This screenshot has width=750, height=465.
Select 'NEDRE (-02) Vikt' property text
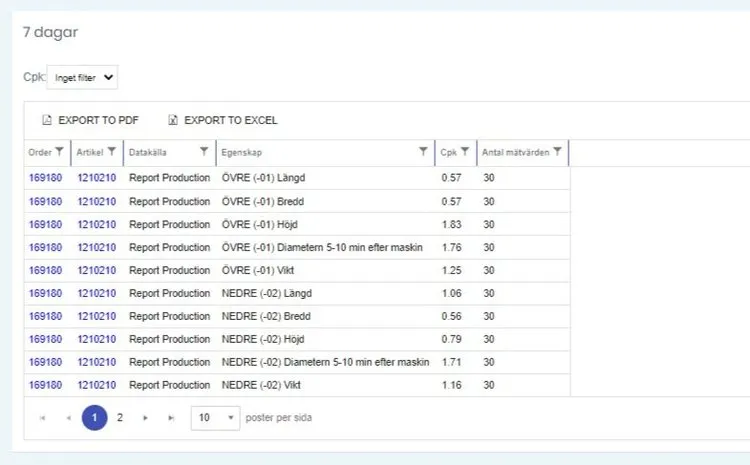[x=261, y=385]
